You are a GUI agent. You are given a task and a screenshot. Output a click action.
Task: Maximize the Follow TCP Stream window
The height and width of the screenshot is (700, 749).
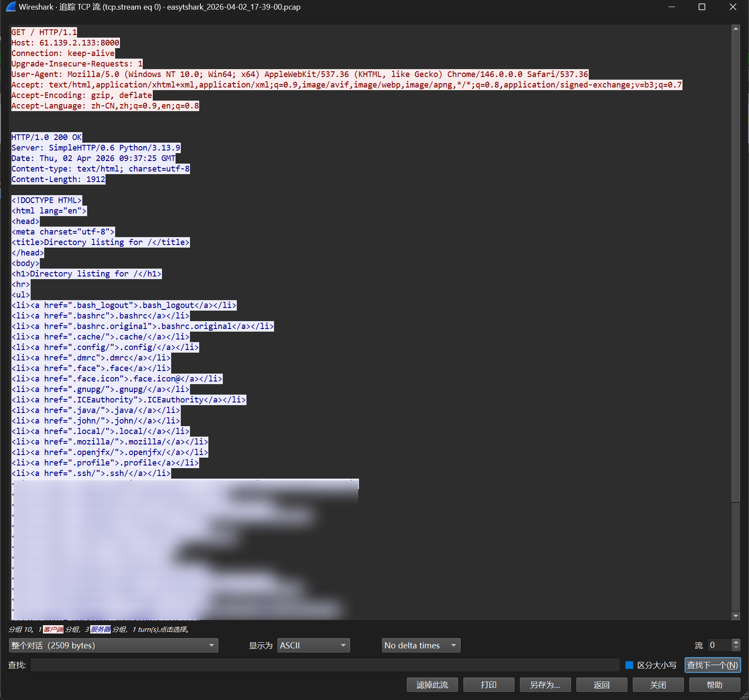point(702,7)
